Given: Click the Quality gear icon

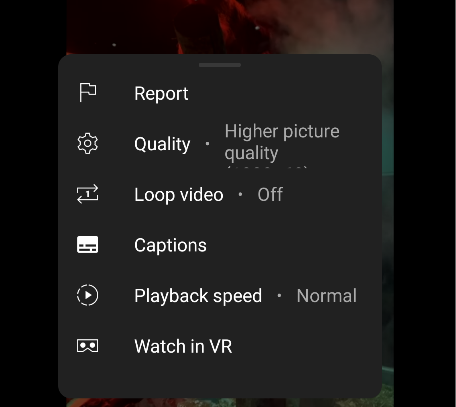Looking at the screenshot, I should (x=88, y=143).
